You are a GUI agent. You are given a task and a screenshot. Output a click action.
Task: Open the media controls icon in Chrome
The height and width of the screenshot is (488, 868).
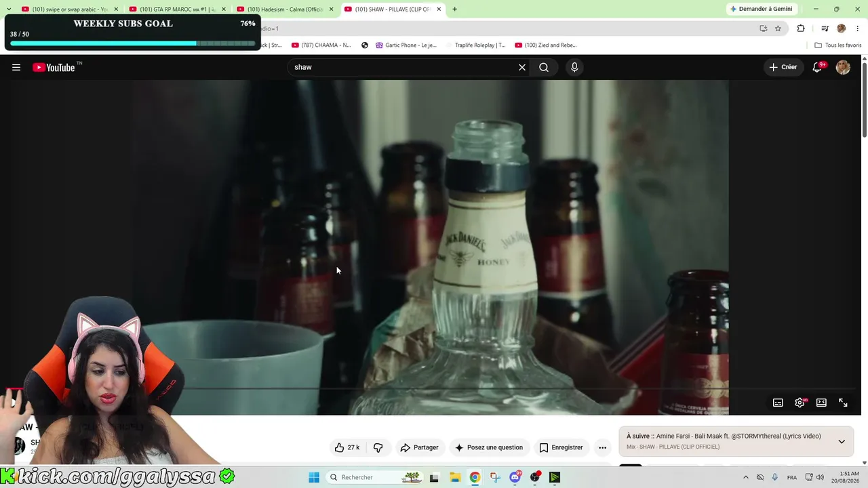[x=825, y=28]
